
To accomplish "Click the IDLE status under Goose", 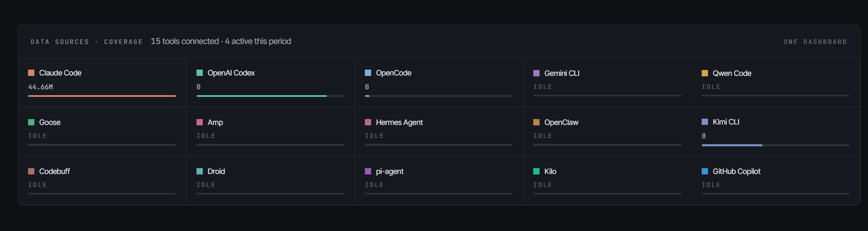I will click(x=37, y=136).
